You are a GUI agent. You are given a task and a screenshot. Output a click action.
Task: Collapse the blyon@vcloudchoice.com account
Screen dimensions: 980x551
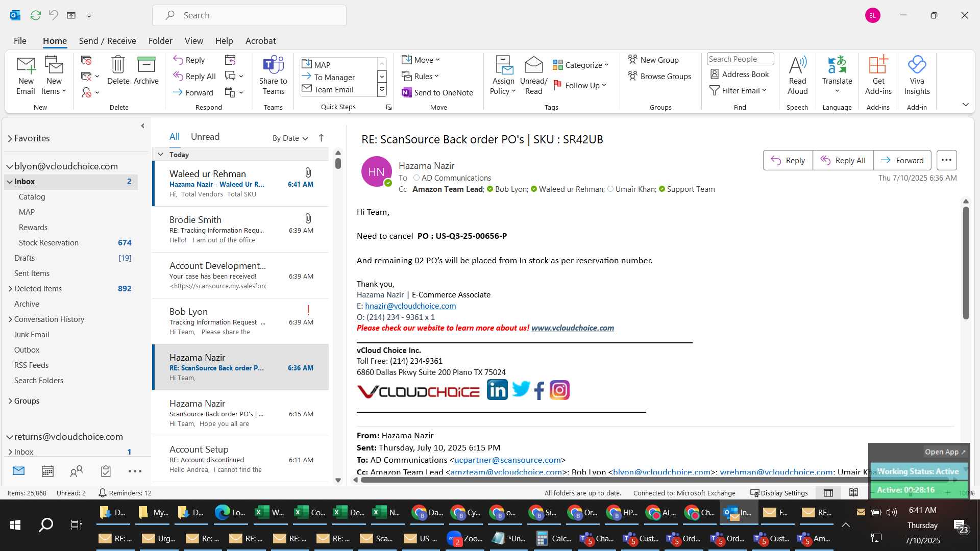(x=9, y=166)
